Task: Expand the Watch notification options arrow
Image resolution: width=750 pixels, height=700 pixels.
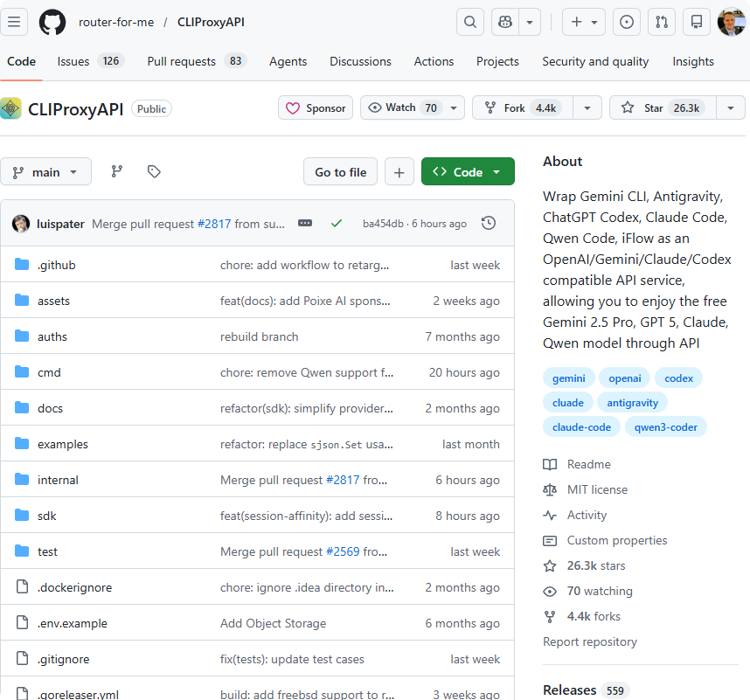Action: pyautogui.click(x=454, y=108)
